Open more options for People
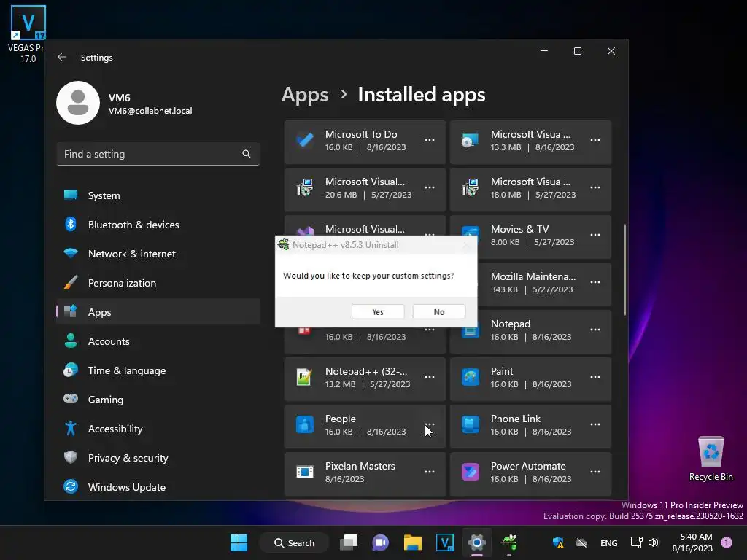 (x=429, y=424)
